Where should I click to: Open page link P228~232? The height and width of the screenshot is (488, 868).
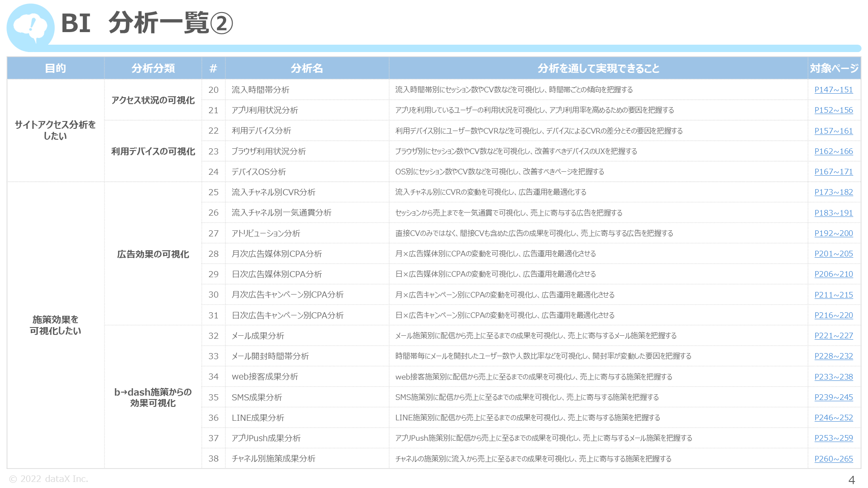[x=833, y=356]
